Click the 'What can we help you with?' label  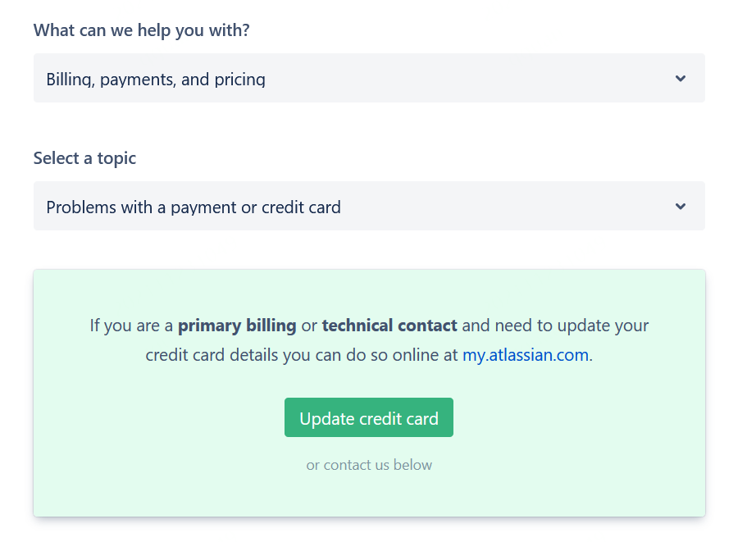141,30
